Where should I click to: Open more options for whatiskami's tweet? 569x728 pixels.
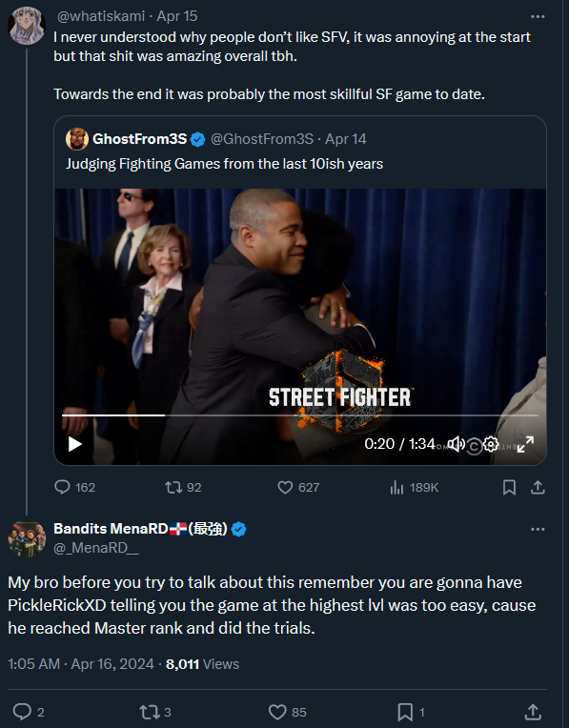click(x=538, y=17)
